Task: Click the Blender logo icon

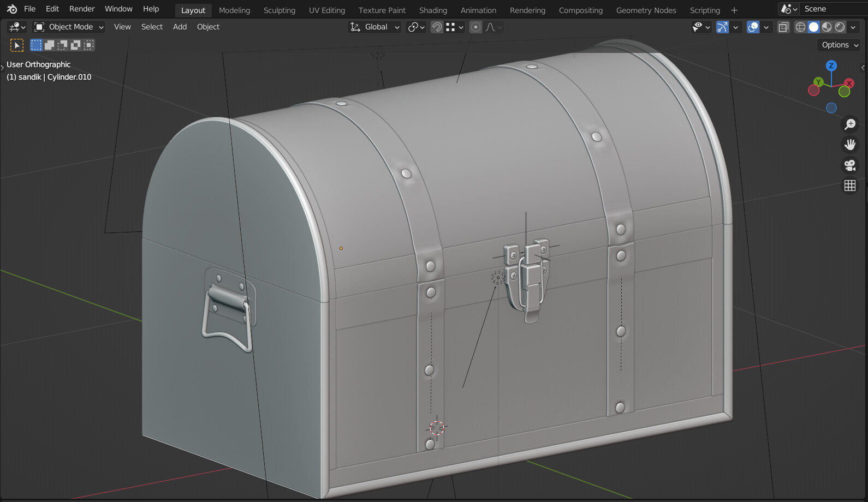Action: 12,9
